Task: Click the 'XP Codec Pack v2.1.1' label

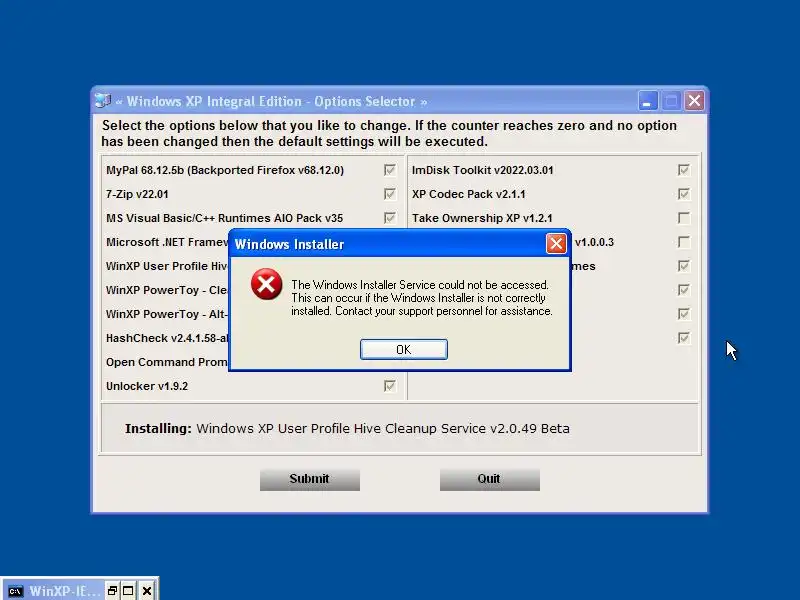Action: point(468,194)
